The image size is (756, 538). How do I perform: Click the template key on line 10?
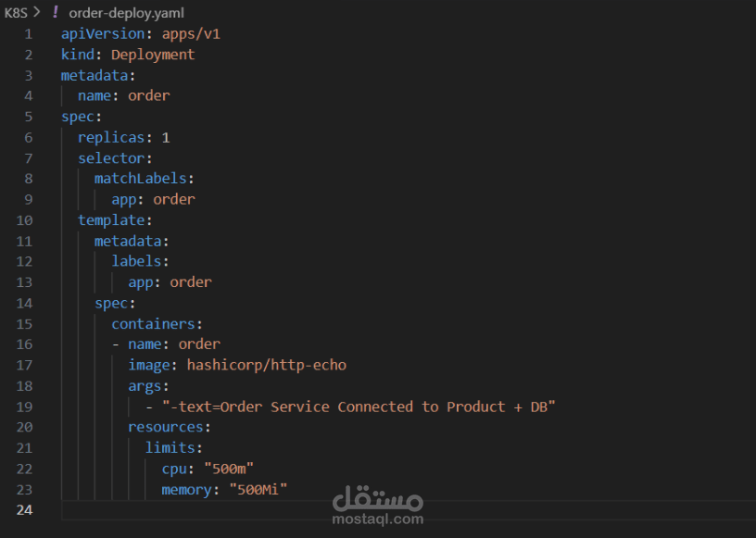click(x=111, y=220)
